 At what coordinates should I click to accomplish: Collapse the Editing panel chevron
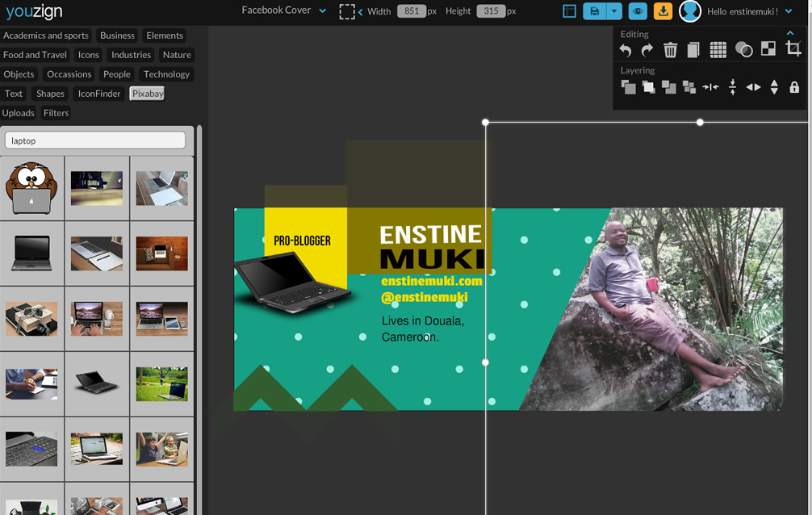(789, 33)
